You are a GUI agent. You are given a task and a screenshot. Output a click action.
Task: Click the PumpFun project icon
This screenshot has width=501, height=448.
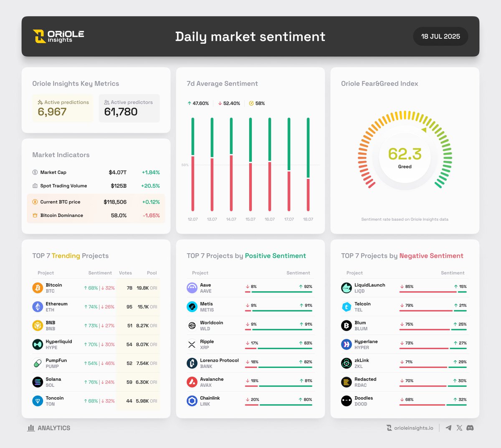pyautogui.click(x=38, y=363)
